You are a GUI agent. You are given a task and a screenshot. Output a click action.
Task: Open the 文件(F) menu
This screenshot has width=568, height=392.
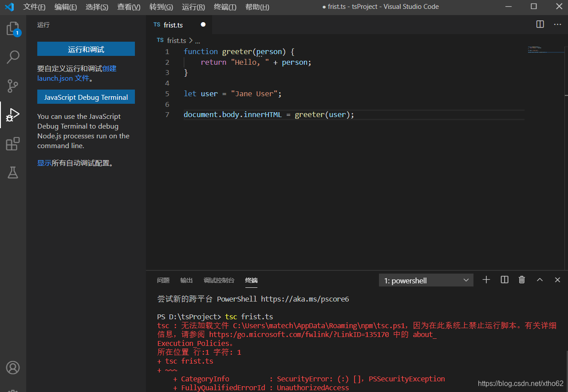[34, 7]
